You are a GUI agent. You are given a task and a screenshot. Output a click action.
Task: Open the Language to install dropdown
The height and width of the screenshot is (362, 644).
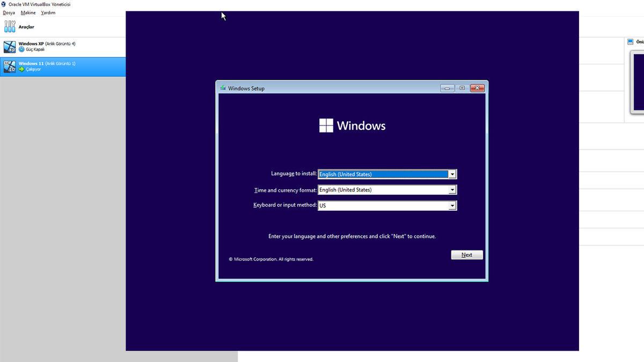(x=452, y=174)
